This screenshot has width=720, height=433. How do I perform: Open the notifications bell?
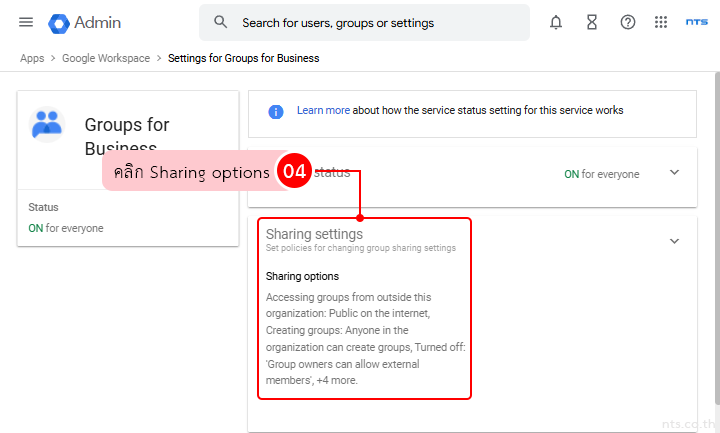pyautogui.click(x=556, y=22)
